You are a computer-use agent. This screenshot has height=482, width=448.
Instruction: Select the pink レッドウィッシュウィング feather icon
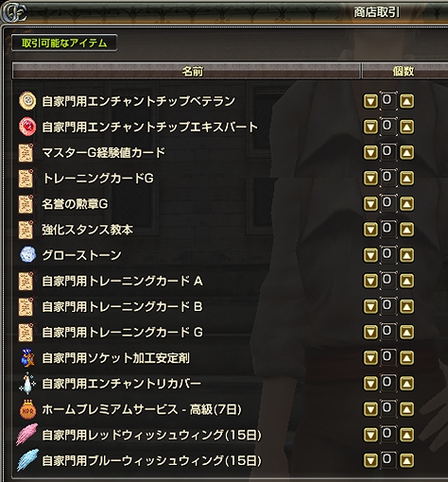tap(27, 435)
